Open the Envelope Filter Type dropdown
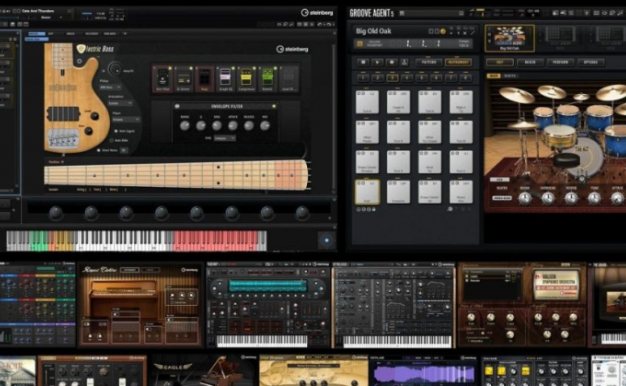The height and width of the screenshot is (386, 626). [x=224, y=138]
